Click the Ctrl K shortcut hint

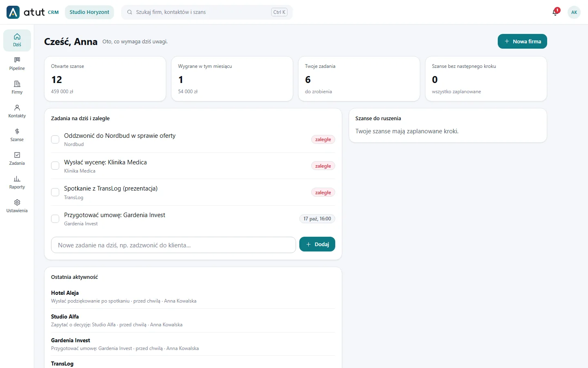[x=279, y=12]
